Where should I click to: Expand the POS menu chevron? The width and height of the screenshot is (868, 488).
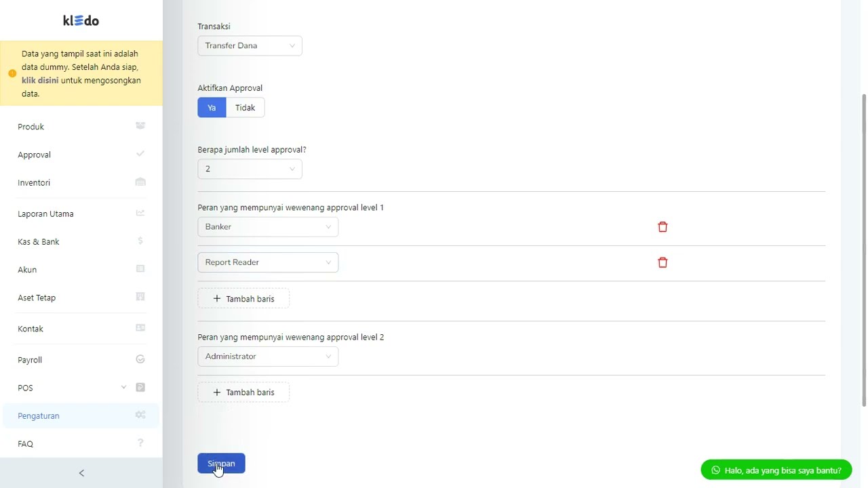(123, 387)
